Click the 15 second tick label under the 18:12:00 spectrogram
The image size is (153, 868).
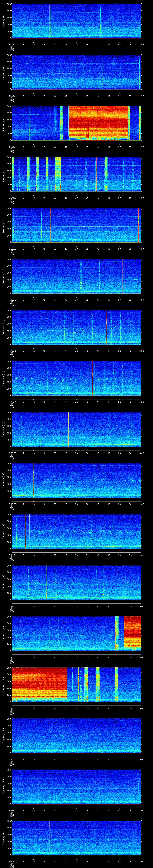[44, 606]
